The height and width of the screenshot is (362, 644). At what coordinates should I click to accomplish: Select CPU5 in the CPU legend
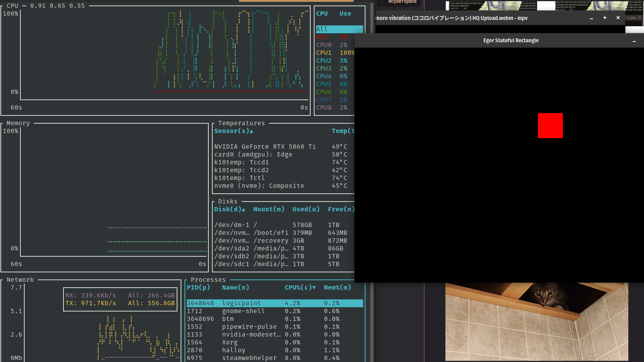[324, 84]
